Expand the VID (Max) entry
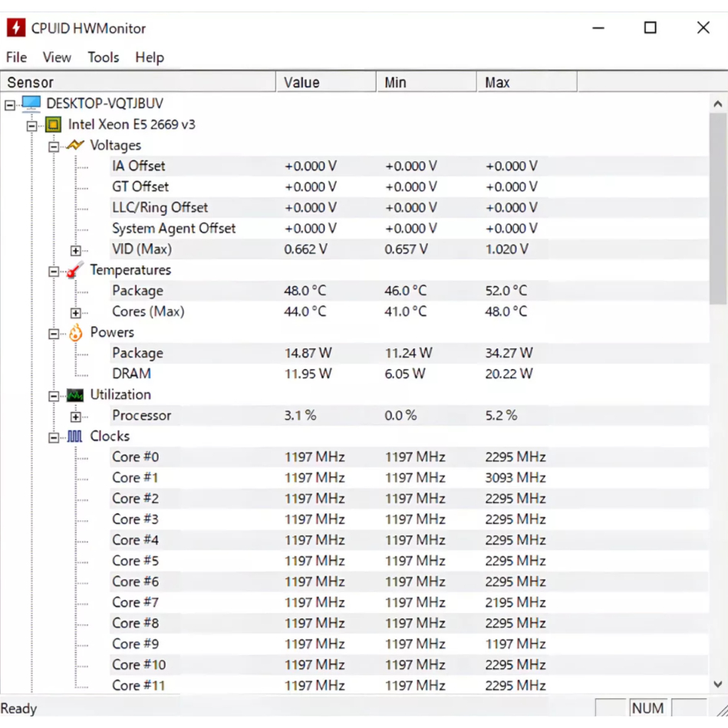This screenshot has width=728, height=728. click(76, 251)
